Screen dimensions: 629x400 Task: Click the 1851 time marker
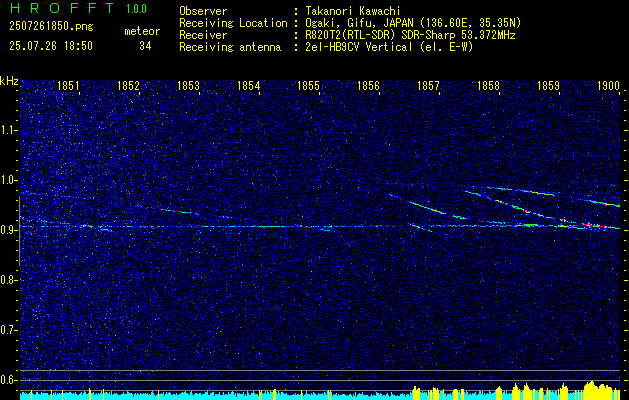(x=68, y=85)
